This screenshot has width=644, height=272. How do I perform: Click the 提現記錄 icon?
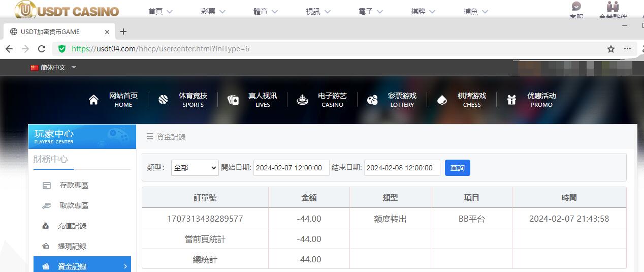(46, 247)
